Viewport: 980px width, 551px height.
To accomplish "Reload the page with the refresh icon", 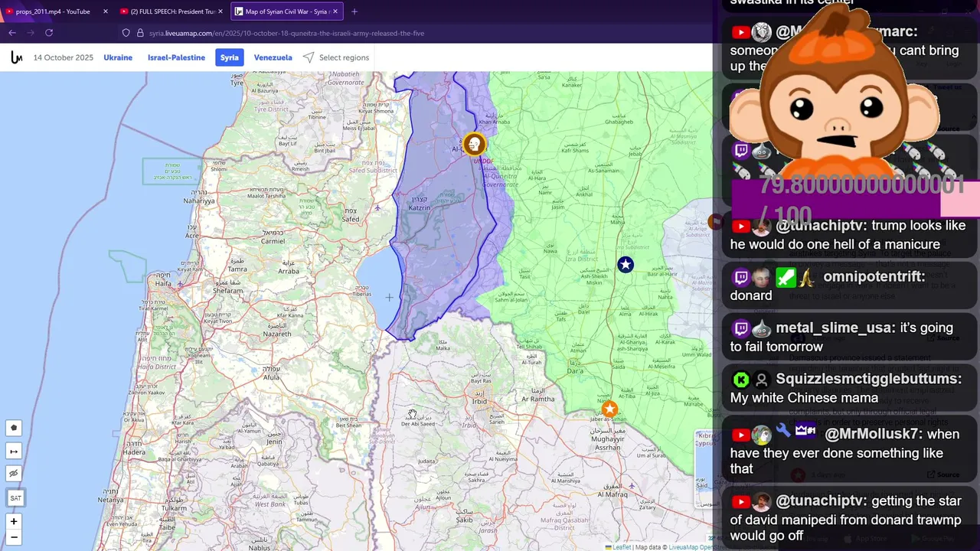I will click(49, 33).
